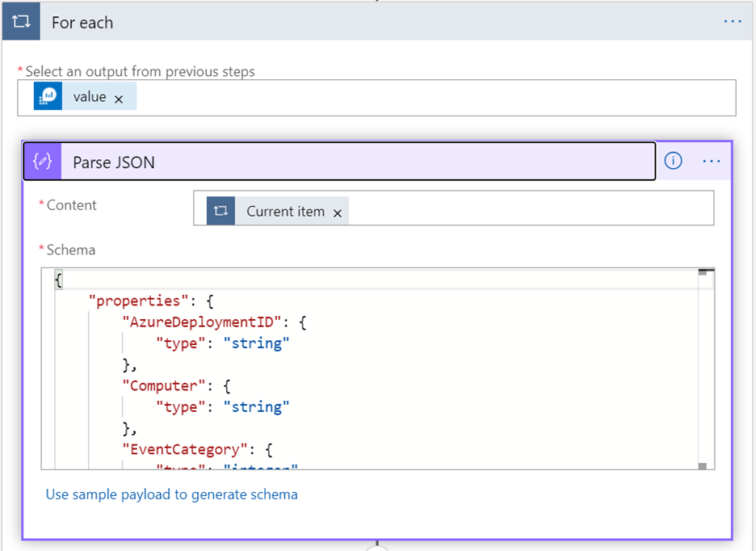
Task: Show Parse JSON info via the i icon
Action: tap(673, 162)
